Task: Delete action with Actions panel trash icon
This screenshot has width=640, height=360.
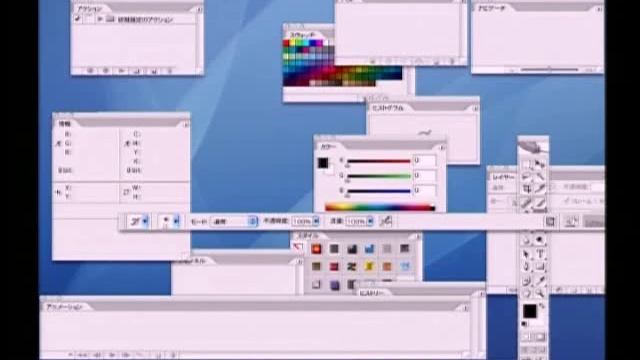Action: (169, 71)
